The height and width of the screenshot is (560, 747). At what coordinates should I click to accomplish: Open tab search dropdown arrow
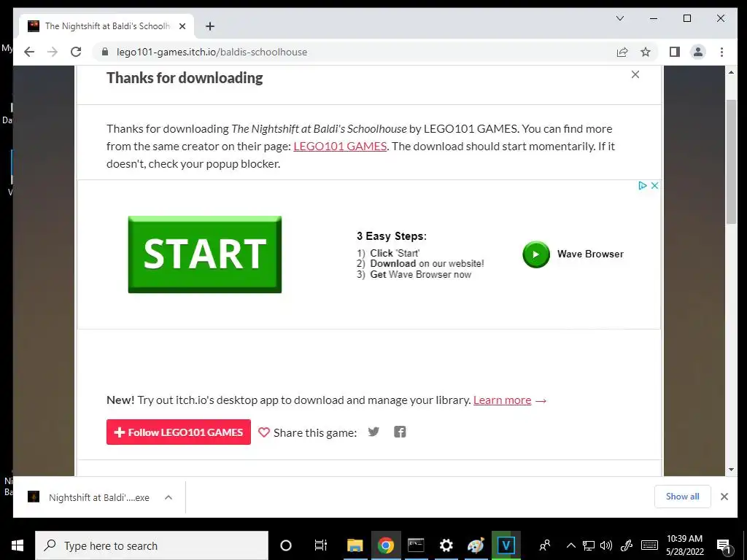click(x=620, y=18)
